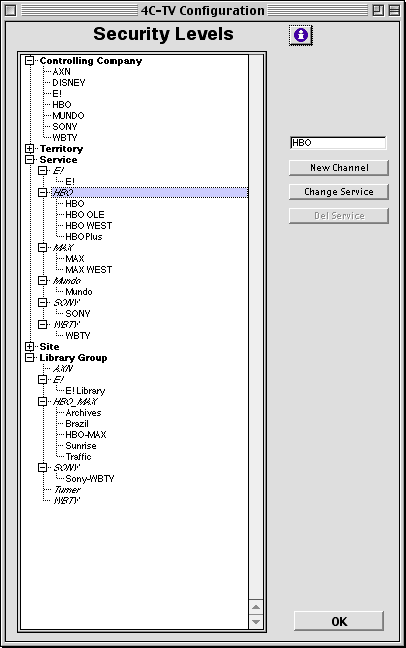This screenshot has height=648, width=406.
Task: Collapse the Controlling Company tree node
Action: [29, 61]
